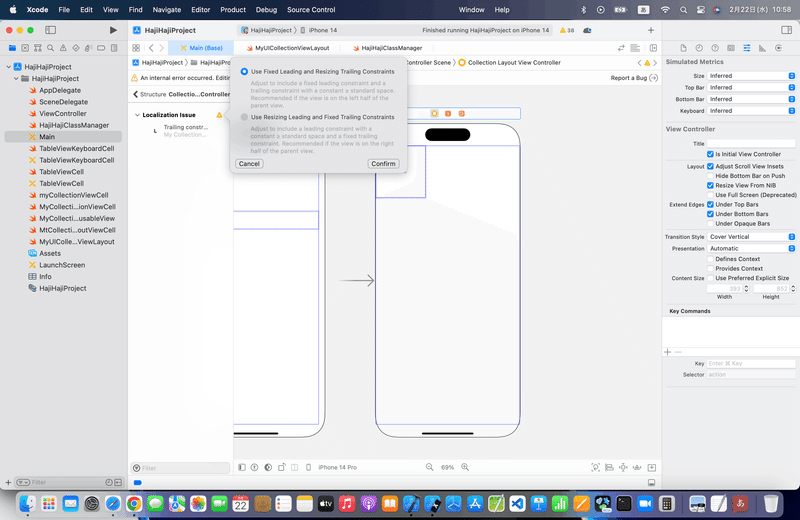The image size is (800, 520).
Task: Toggle the navigator sidebar panel icon
Action: click(51, 30)
